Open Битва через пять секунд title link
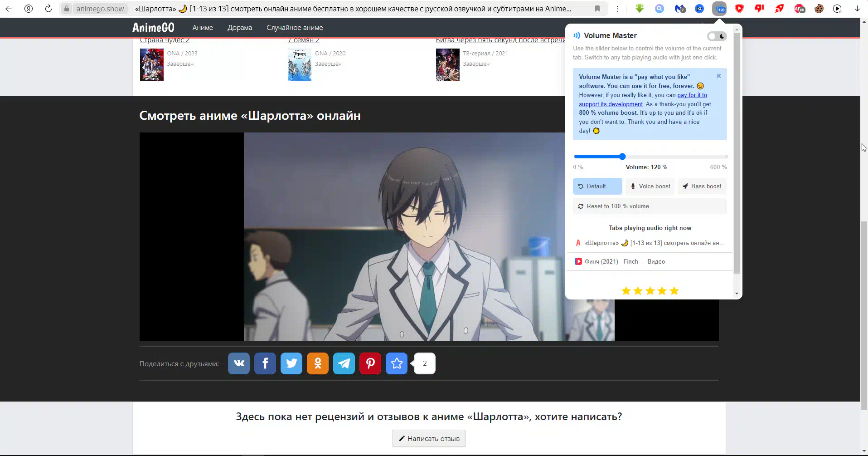 tap(500, 40)
